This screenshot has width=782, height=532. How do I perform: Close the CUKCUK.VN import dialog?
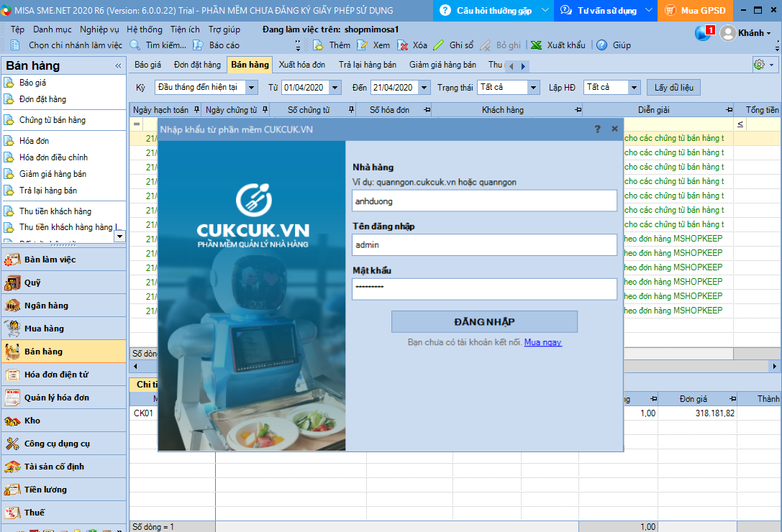point(614,129)
